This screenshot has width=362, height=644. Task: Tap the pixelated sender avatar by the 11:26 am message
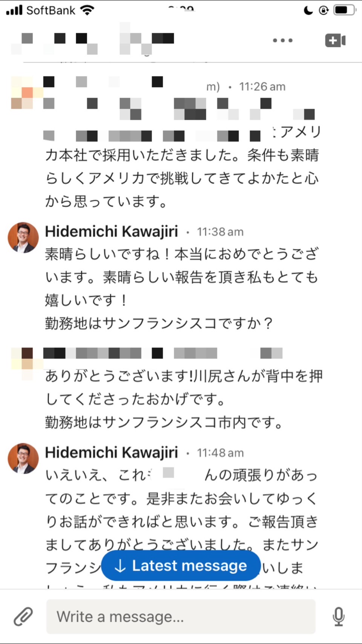pyautogui.click(x=26, y=93)
